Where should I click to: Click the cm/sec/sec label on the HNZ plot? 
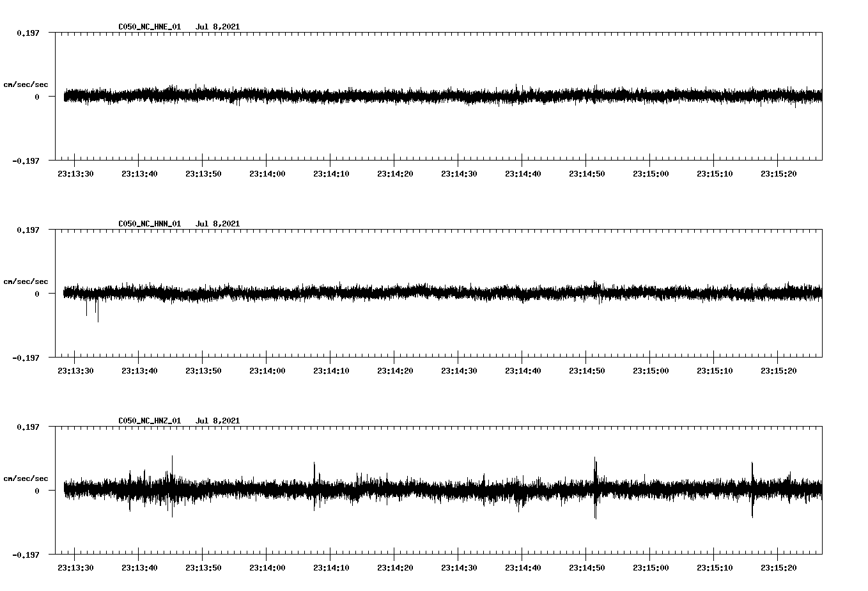(x=26, y=478)
